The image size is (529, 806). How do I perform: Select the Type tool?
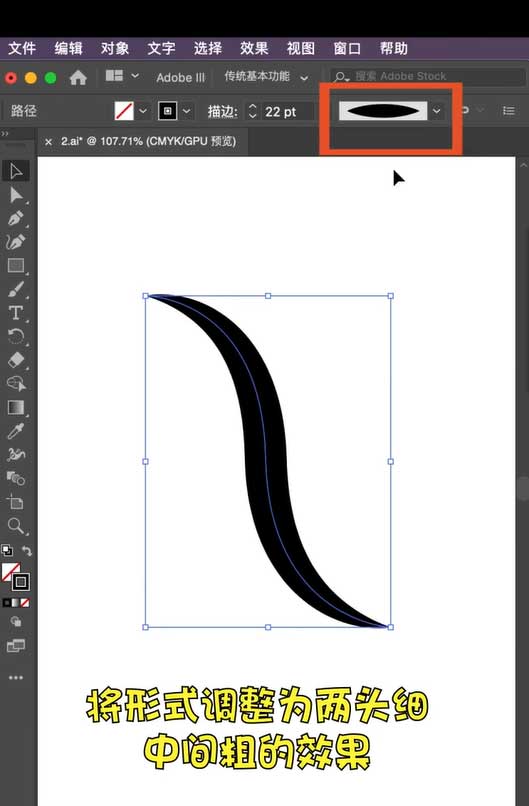coord(15,313)
